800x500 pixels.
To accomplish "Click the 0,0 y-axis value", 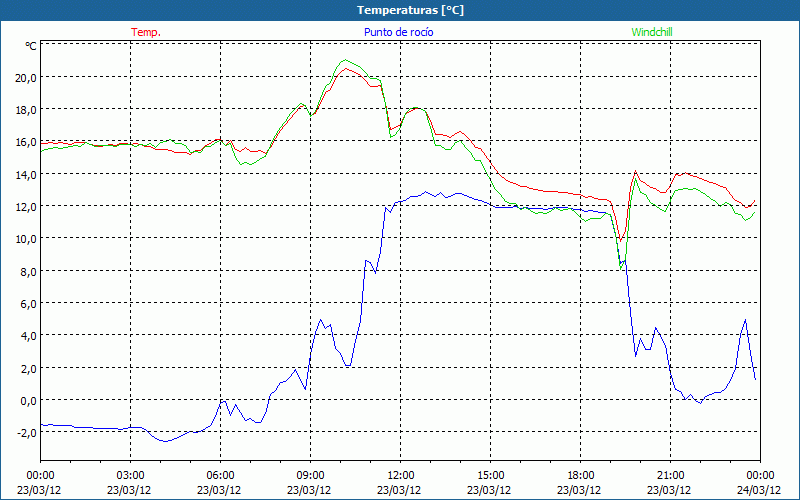I will 29,401.
